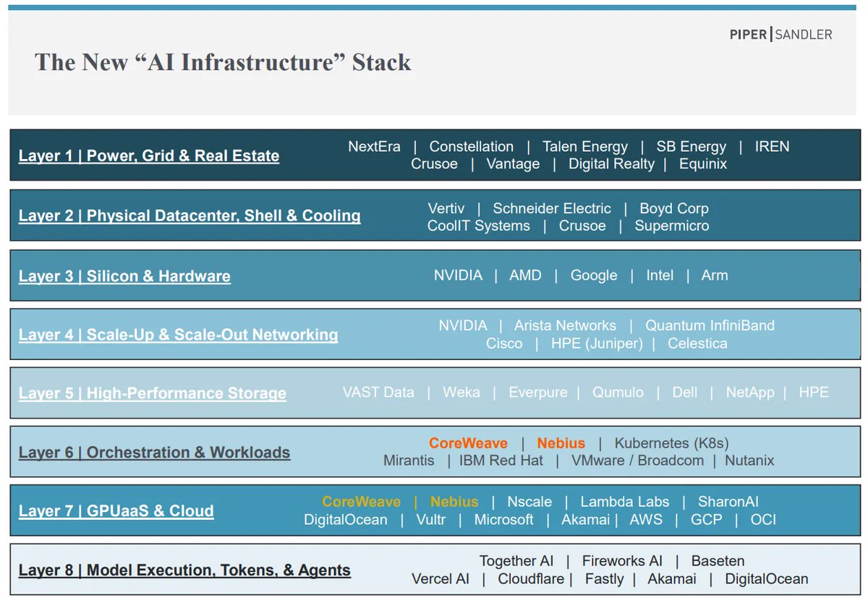This screenshot has height=603, width=868.
Task: Click the Layer 7 GPUaaS & Cloud heading
Action: 116,511
